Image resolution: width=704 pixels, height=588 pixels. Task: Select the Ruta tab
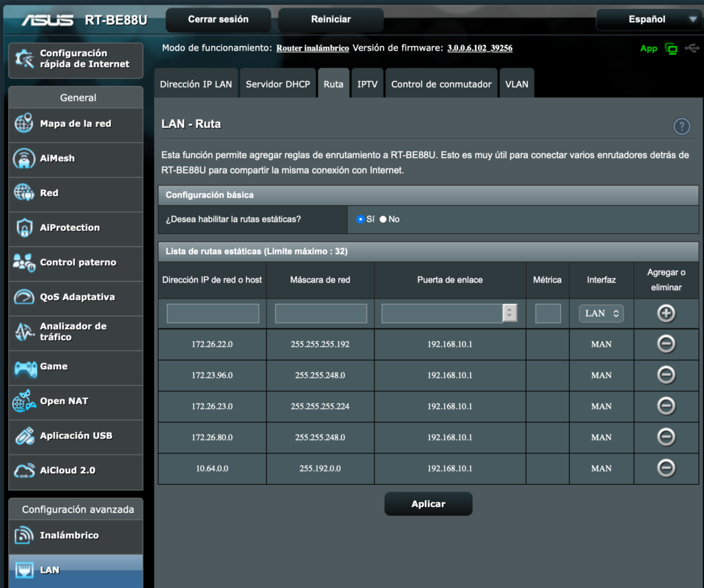pyautogui.click(x=333, y=84)
